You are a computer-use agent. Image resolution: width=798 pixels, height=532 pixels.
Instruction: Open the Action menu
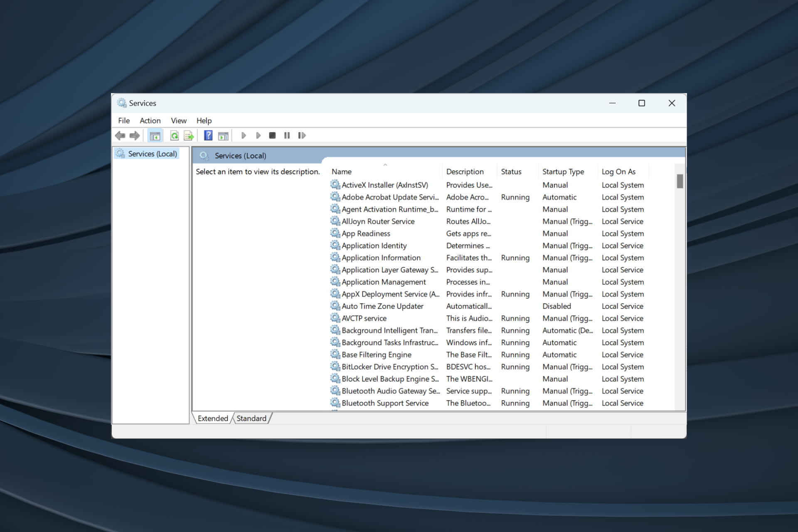point(150,121)
